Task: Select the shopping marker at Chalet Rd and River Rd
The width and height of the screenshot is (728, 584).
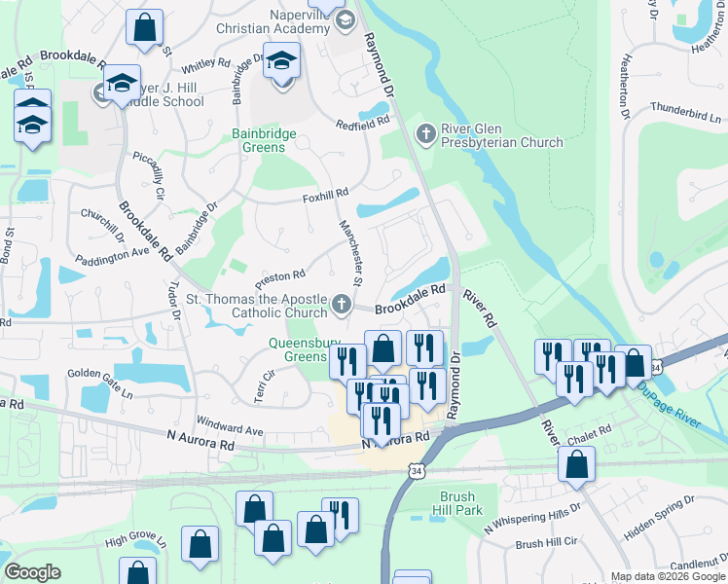Action: [x=576, y=467]
